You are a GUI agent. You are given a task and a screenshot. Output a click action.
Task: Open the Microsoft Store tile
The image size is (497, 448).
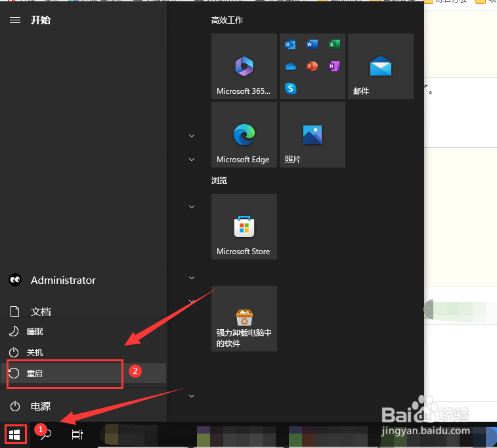(244, 227)
